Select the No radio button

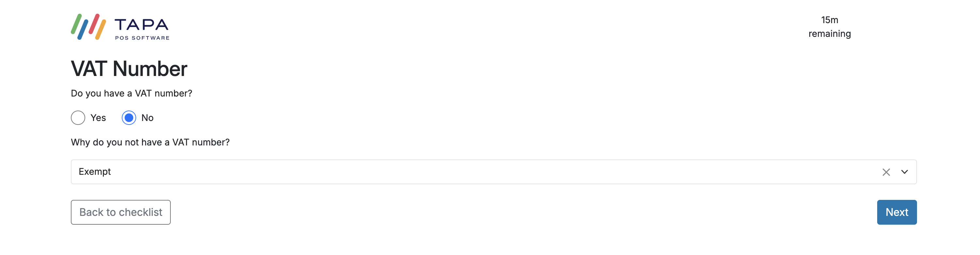point(129,118)
